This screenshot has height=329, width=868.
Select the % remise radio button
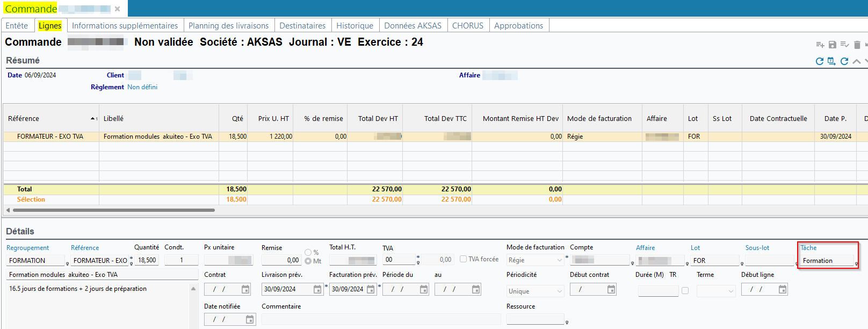point(308,252)
